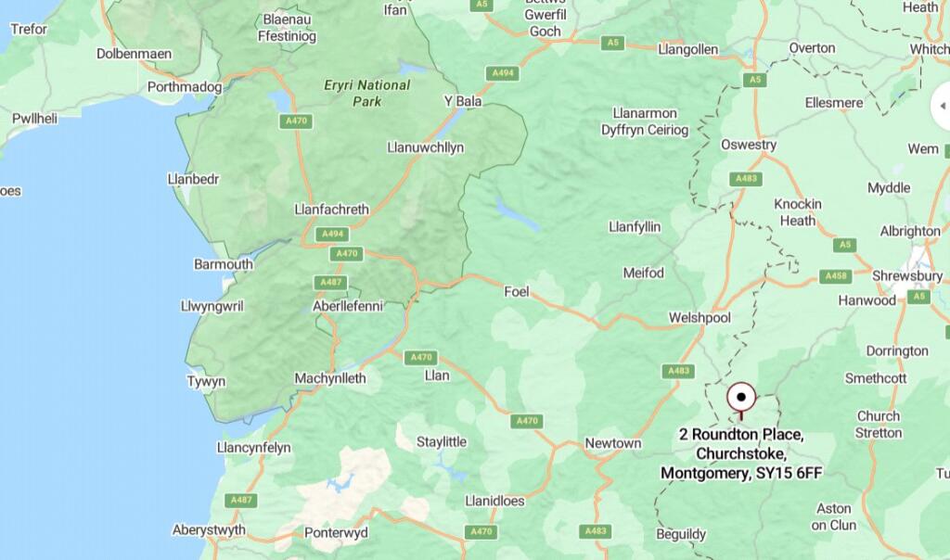Screen dimensions: 950x560
Task: Click the Barmouth coastal town label
Action: click(223, 264)
